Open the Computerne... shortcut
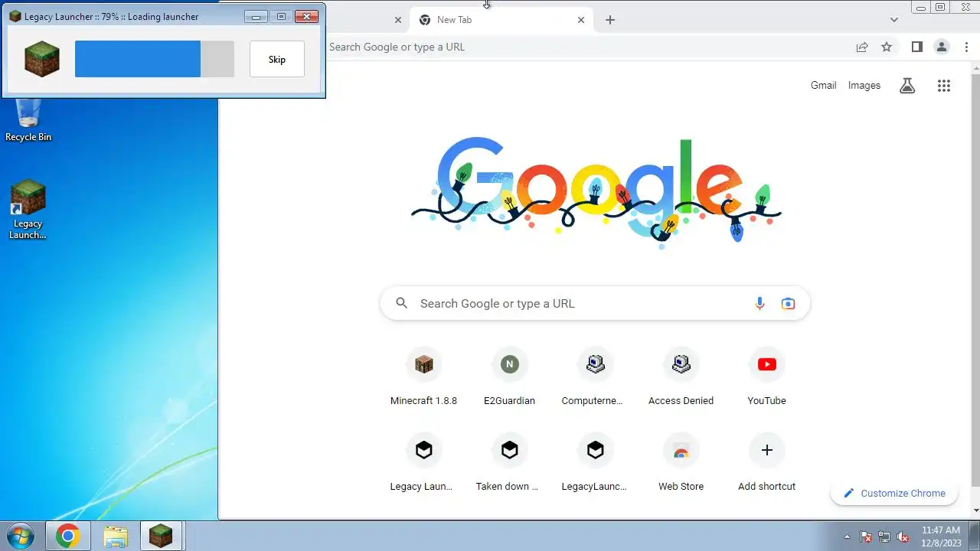 pos(595,377)
